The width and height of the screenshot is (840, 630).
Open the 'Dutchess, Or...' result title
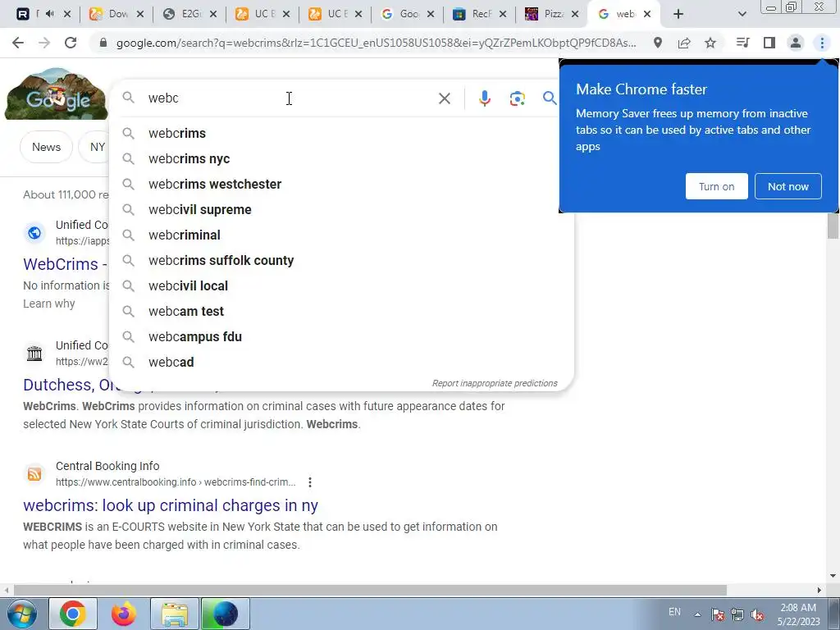(66, 385)
